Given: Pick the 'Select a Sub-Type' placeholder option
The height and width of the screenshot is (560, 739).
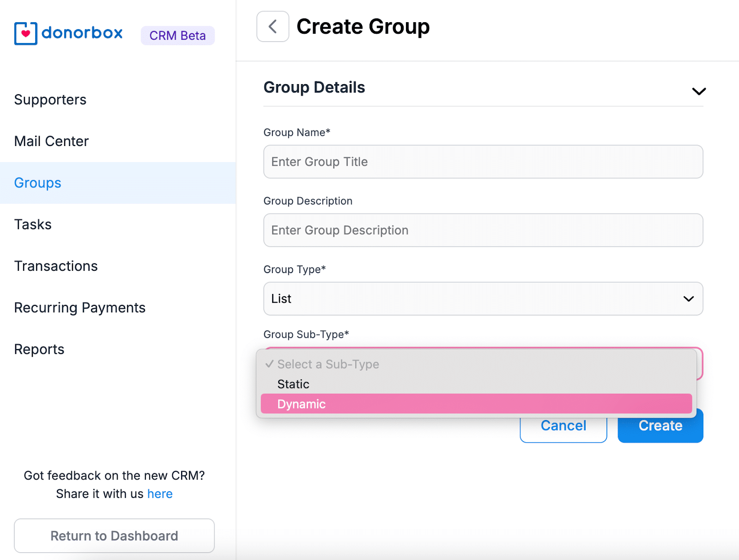Looking at the screenshot, I should tap(328, 364).
